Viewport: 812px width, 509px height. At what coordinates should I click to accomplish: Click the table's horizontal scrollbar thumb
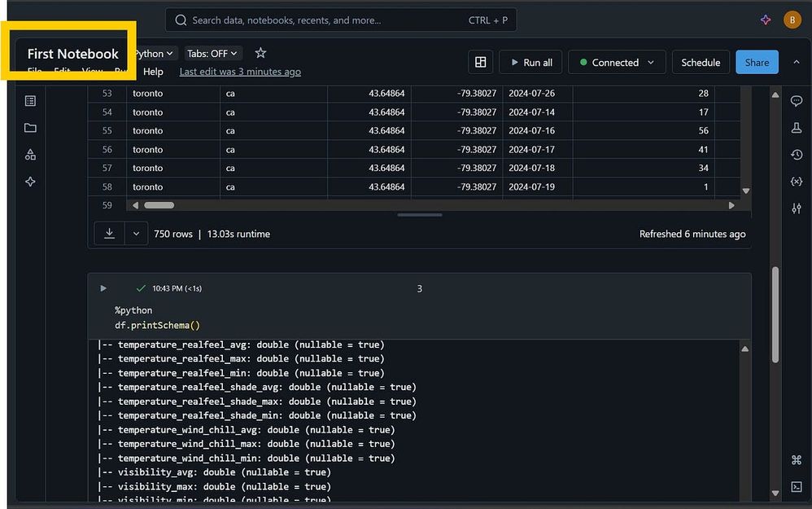[159, 206]
